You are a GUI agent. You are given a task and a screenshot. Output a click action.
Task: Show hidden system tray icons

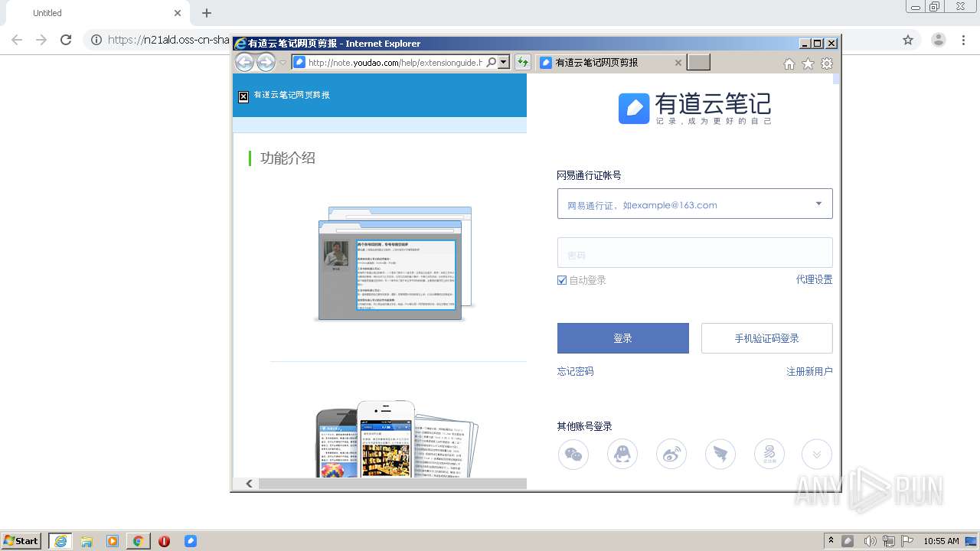coord(831,540)
